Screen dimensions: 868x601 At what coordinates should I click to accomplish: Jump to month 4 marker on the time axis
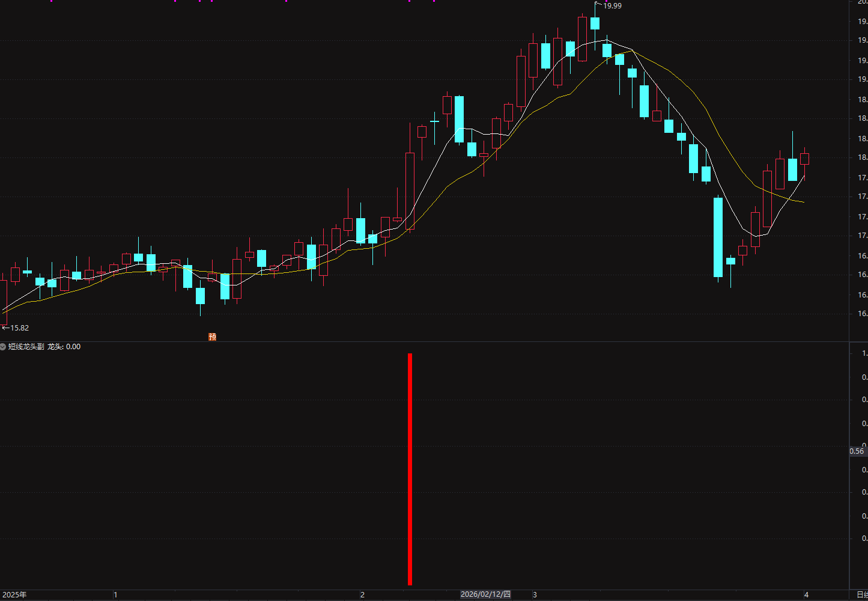(x=806, y=595)
